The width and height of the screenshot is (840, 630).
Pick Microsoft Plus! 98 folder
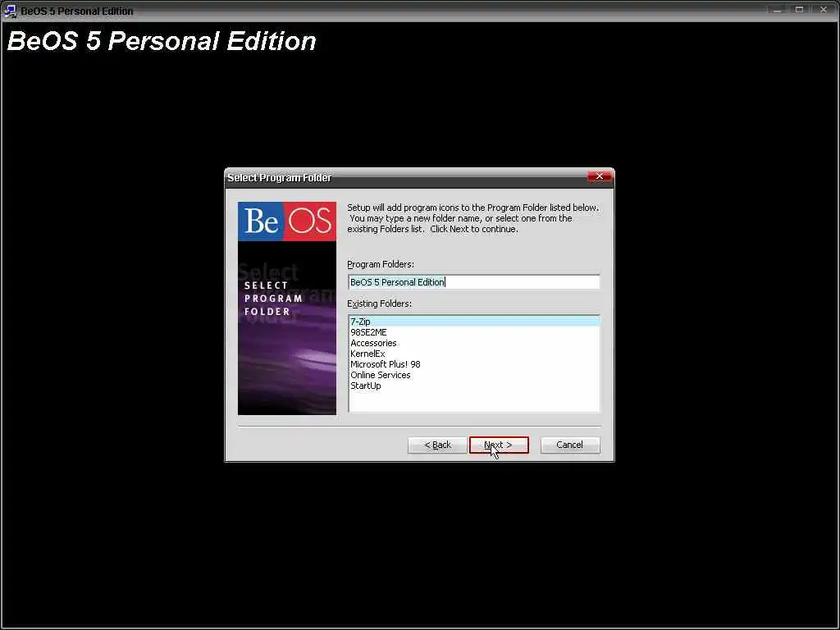tap(473, 364)
